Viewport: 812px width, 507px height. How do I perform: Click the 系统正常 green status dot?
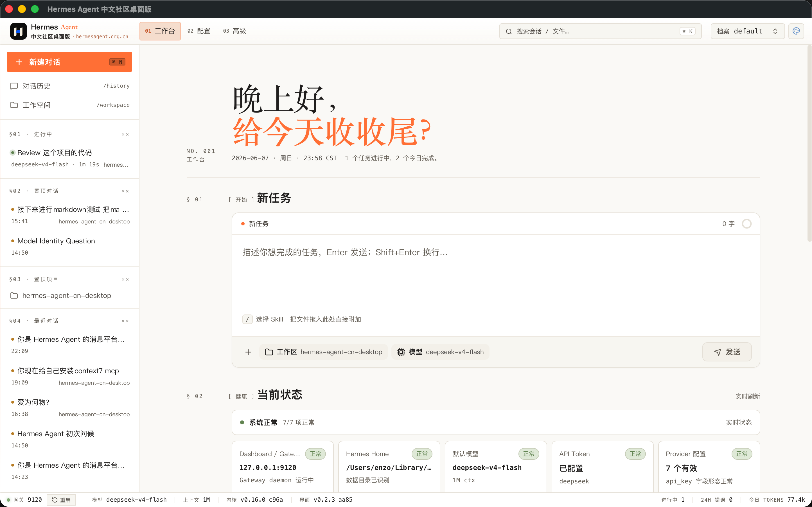coord(242,422)
